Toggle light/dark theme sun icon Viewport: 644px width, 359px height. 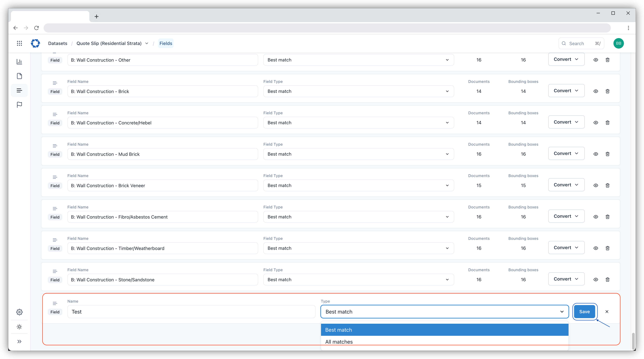19,327
